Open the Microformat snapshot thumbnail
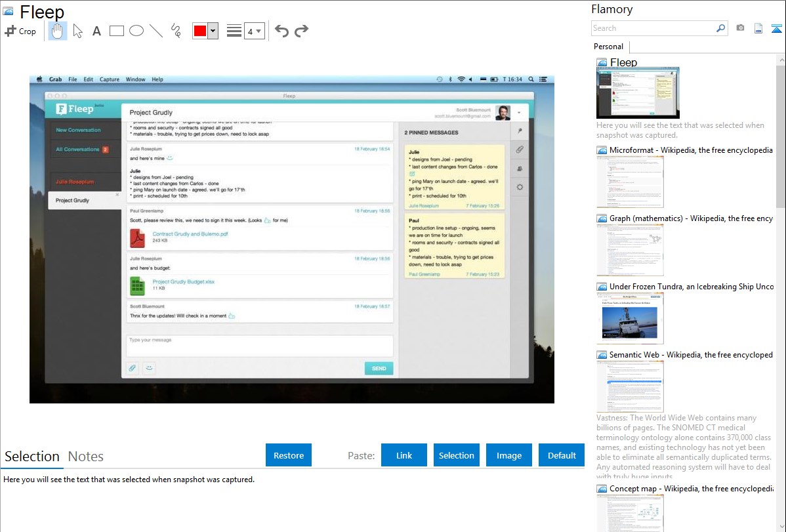Viewport: 786px width, 532px height. pos(630,182)
